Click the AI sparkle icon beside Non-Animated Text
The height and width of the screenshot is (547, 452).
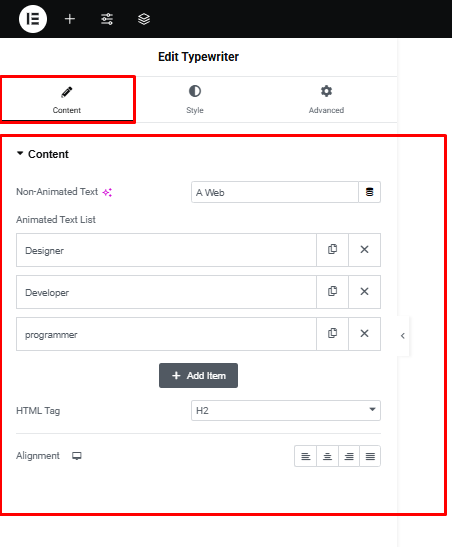107,192
